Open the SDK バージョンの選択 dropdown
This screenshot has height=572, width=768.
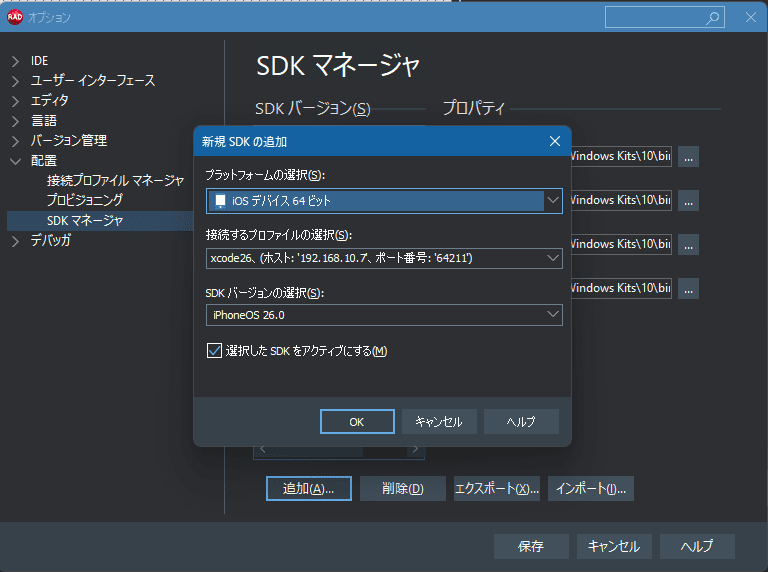[x=552, y=315]
